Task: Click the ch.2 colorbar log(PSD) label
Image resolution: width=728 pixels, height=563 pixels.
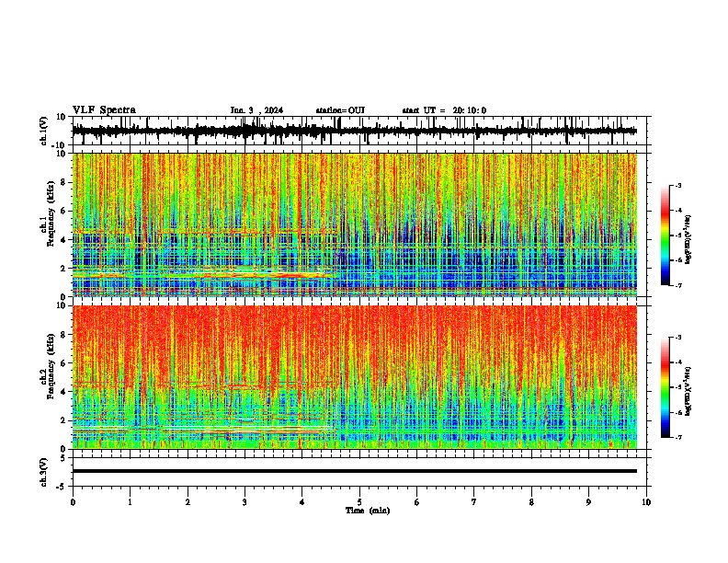Action: 688,392
